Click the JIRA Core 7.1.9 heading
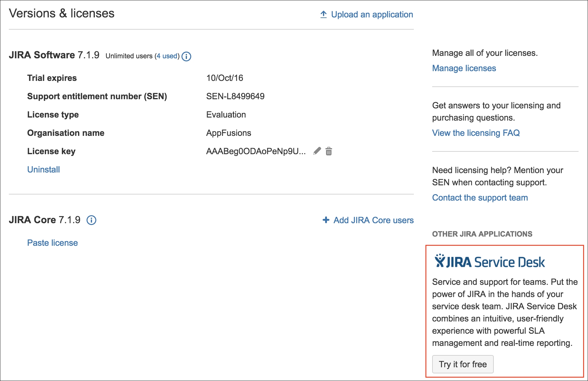 tap(45, 220)
